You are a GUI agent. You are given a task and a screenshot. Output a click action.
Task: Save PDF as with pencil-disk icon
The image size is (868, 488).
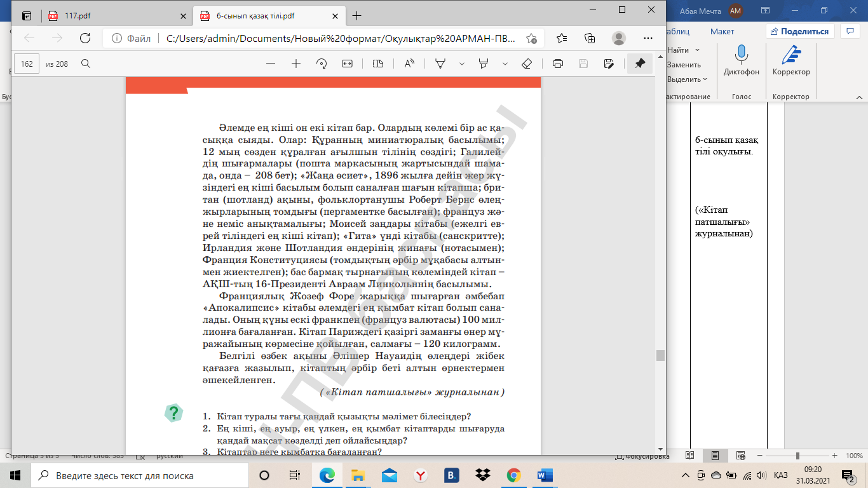[x=609, y=64]
